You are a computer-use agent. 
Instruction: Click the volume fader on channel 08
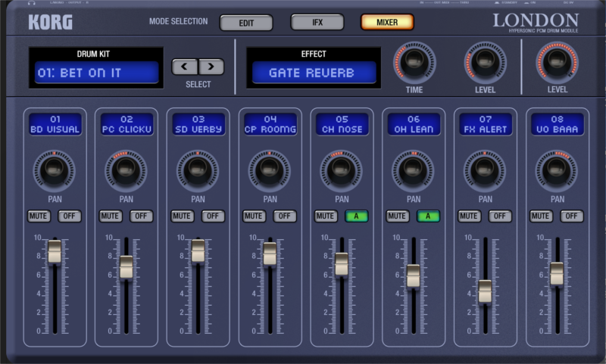click(557, 274)
